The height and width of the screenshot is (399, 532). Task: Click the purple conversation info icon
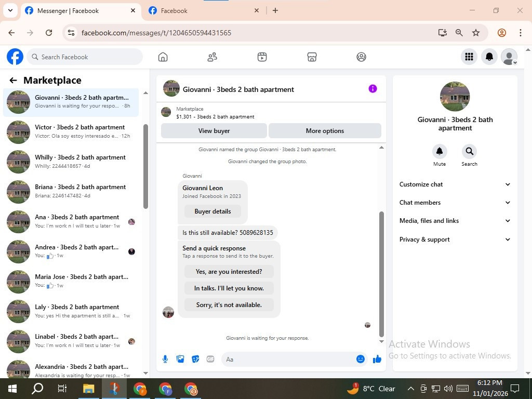[373, 88]
